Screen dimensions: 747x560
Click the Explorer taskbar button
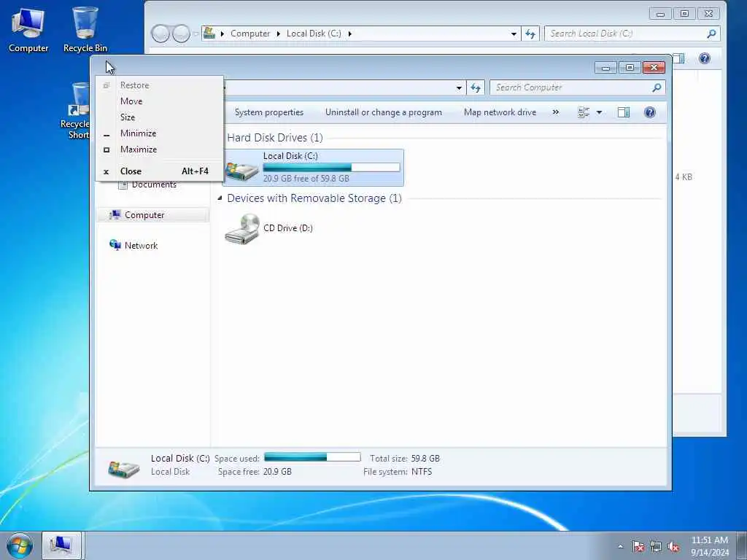[x=62, y=545]
